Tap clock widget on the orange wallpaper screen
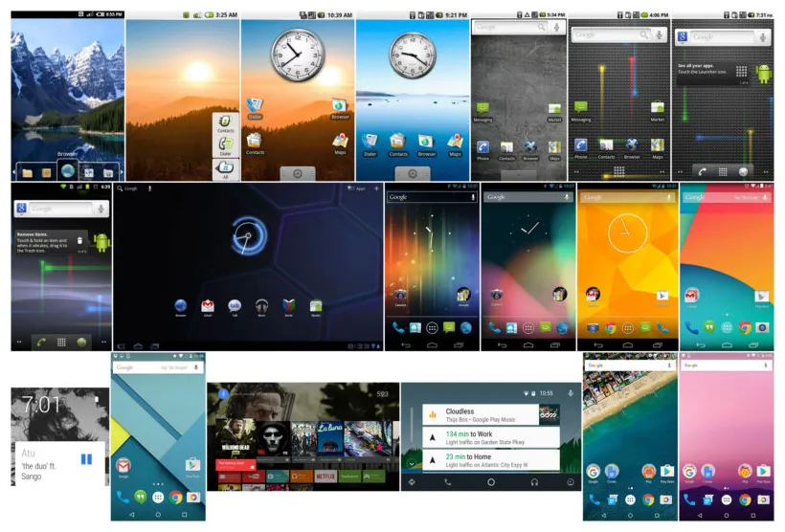This screenshot has width=785, height=532. point(627,233)
